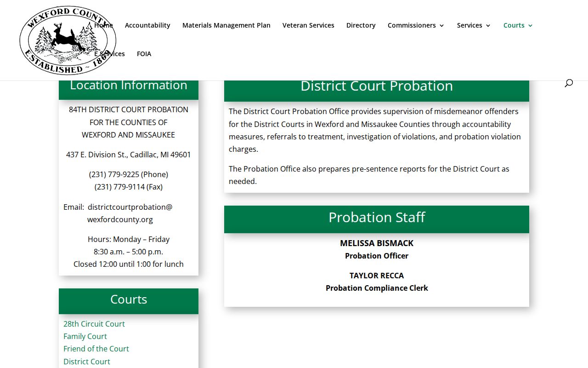Expand the Courts dropdown menu

tap(518, 25)
